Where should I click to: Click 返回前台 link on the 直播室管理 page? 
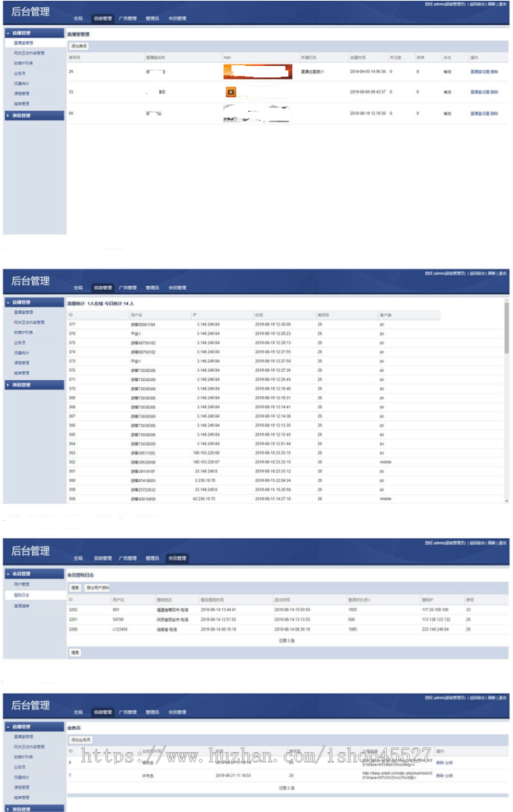(x=477, y=4)
